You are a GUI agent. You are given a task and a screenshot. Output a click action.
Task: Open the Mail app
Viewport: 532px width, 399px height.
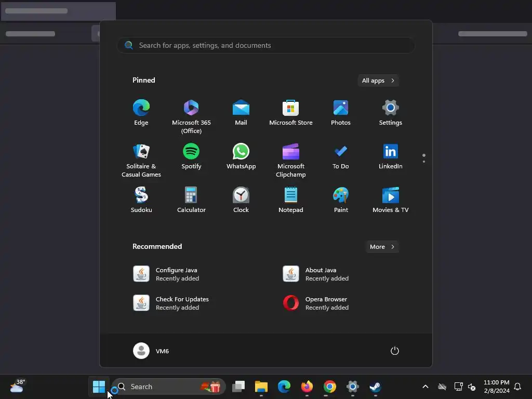(x=241, y=113)
